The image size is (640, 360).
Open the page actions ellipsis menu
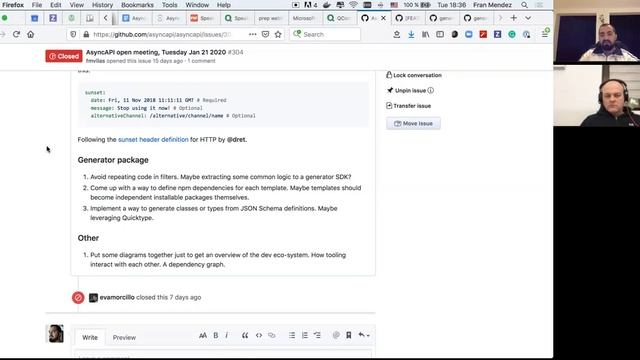253,34
